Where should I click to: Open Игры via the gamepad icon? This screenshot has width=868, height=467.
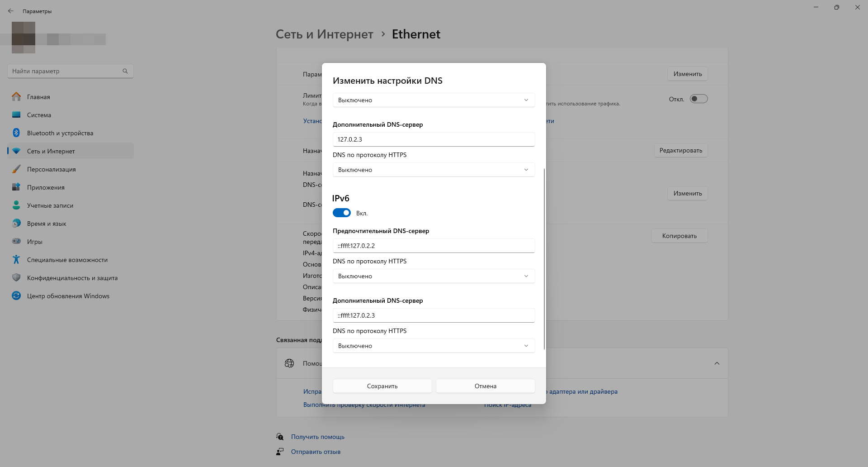pyautogui.click(x=16, y=242)
